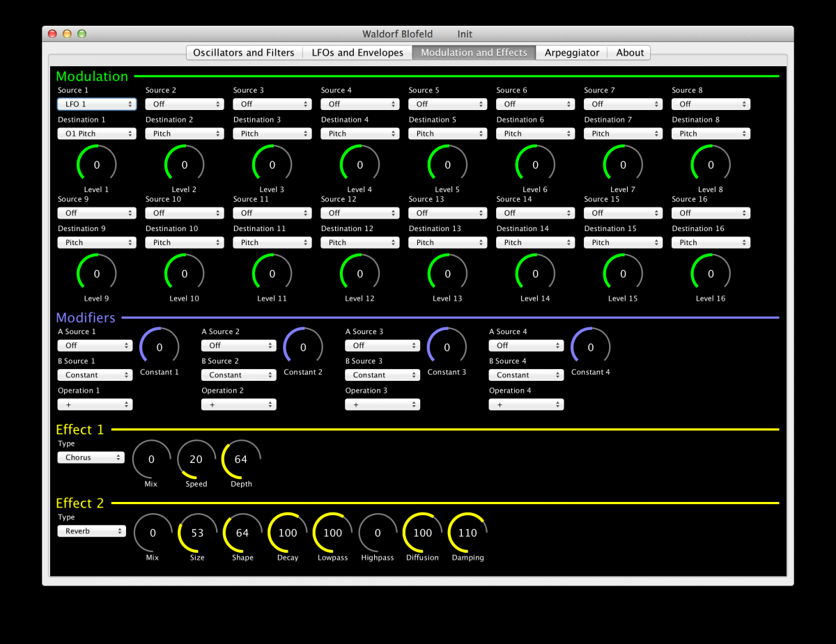Click the green zoom button in title bar

click(x=82, y=33)
